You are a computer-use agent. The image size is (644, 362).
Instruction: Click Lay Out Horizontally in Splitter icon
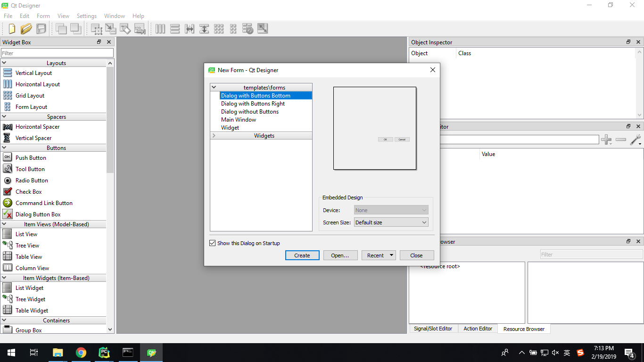[190, 29]
